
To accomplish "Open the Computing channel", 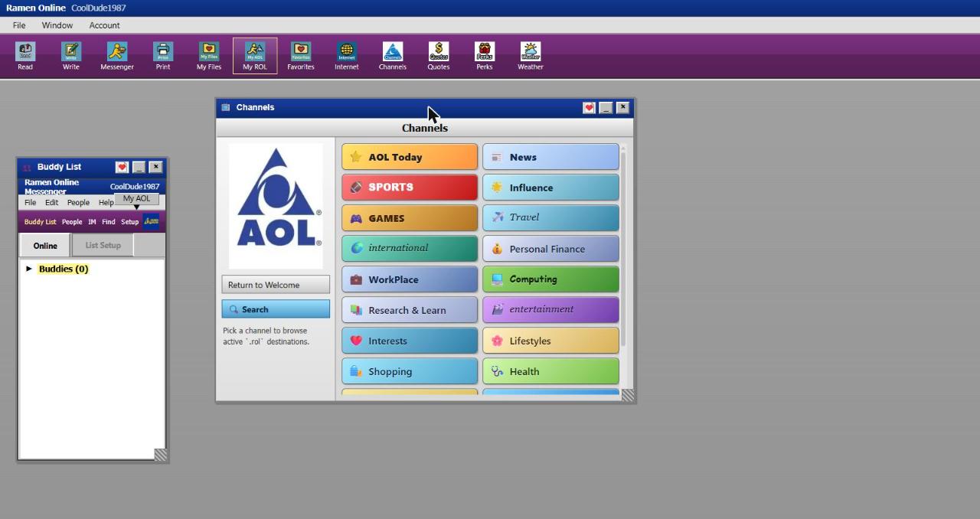I will coord(550,279).
